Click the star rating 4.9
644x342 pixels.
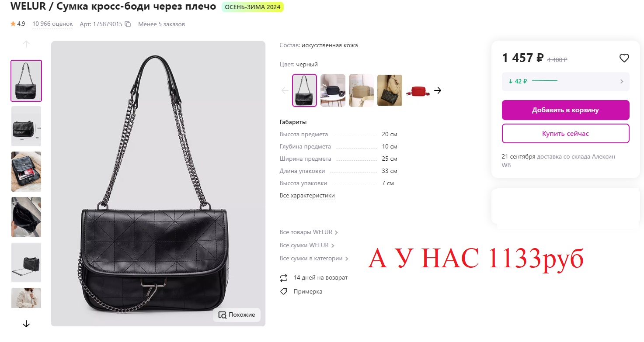pos(18,24)
